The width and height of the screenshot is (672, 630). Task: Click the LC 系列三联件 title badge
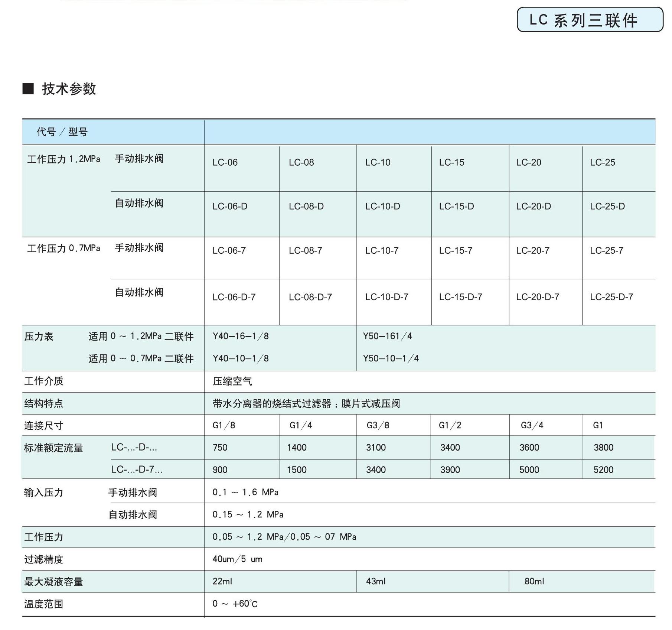click(590, 19)
